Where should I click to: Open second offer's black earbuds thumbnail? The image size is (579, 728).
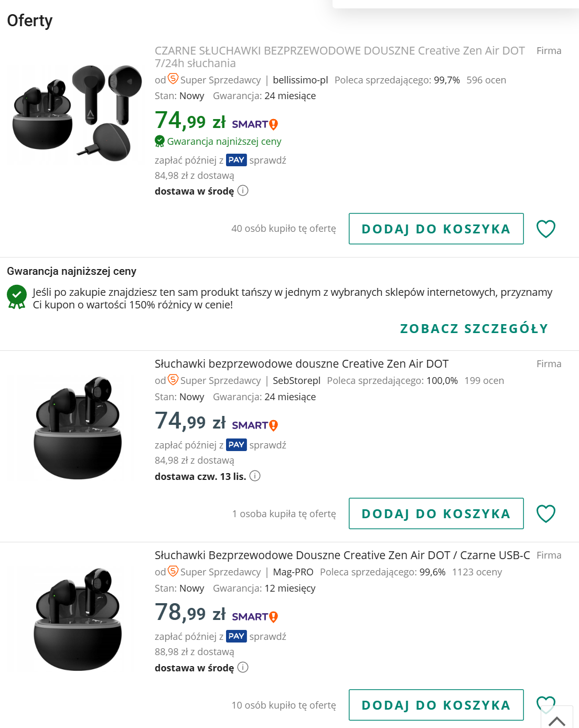[77, 427]
